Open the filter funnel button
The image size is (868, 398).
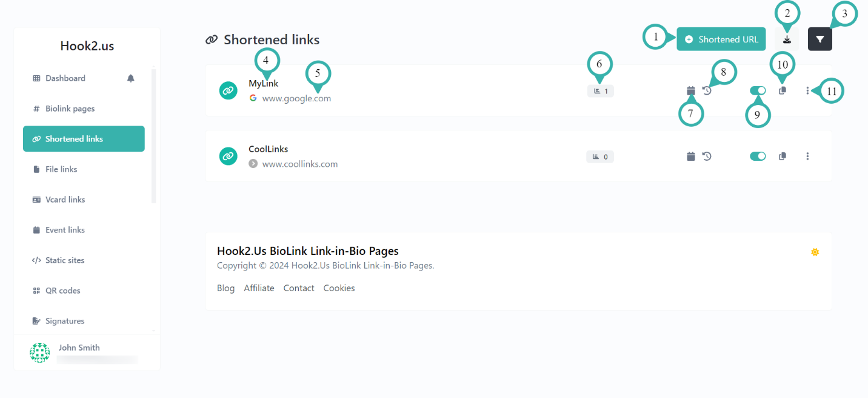point(820,39)
